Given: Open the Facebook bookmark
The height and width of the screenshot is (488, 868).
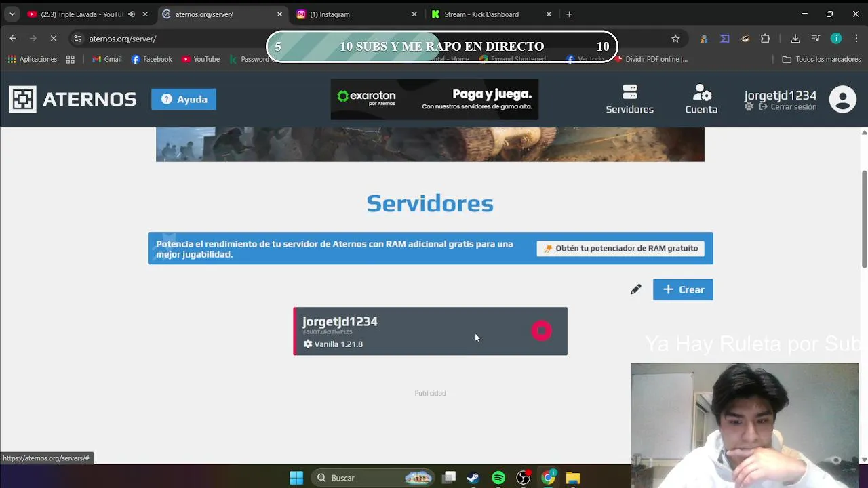Looking at the screenshot, I should point(151,59).
